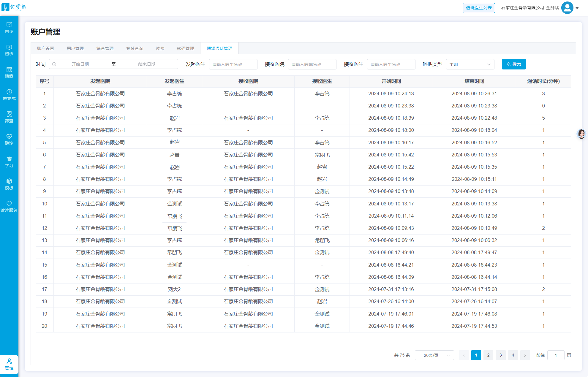Open 首页 home in the sidebar
Viewport: 588px width, 377px height.
(x=9, y=28)
